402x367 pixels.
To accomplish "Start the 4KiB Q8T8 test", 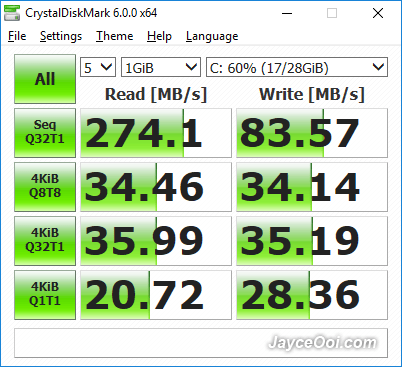I will pos(45,187).
